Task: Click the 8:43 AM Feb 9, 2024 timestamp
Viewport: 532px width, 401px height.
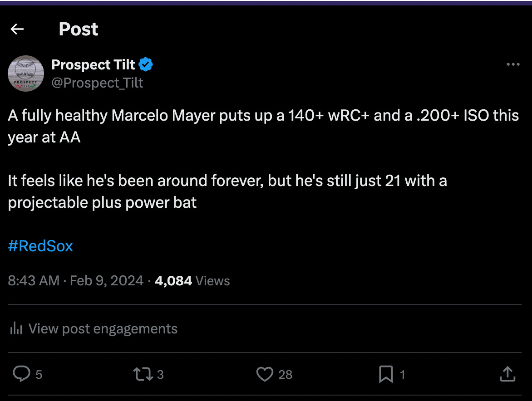Action: [75, 281]
